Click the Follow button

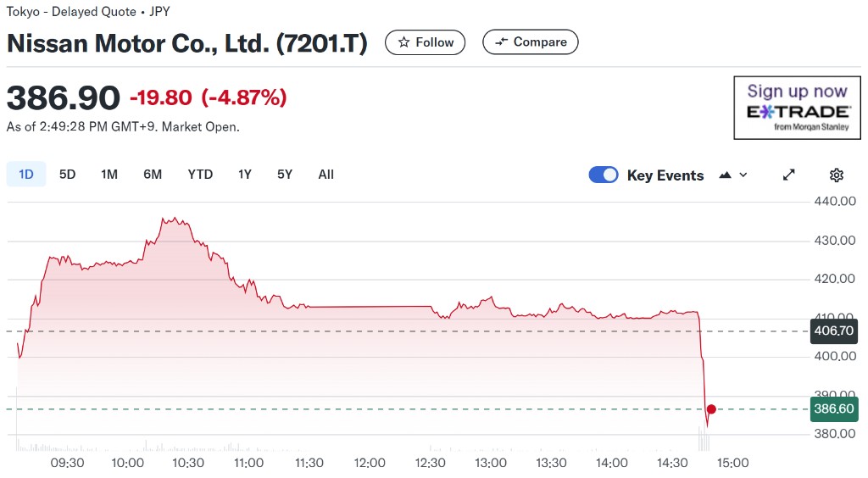pyautogui.click(x=426, y=42)
